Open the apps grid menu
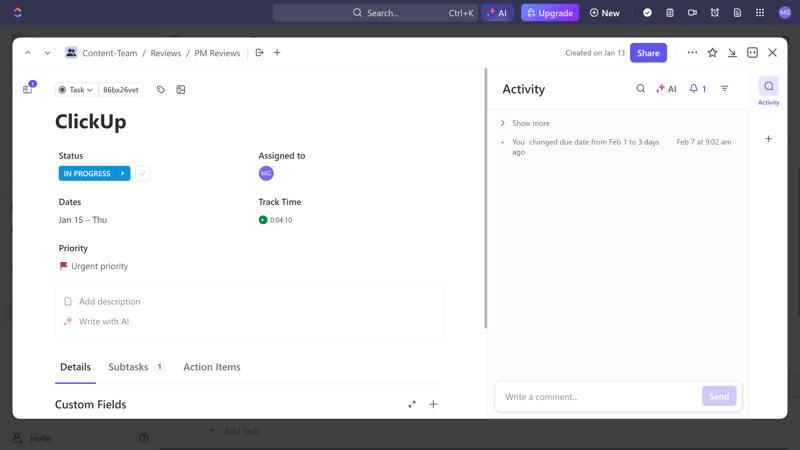The width and height of the screenshot is (800, 450). [x=760, y=13]
